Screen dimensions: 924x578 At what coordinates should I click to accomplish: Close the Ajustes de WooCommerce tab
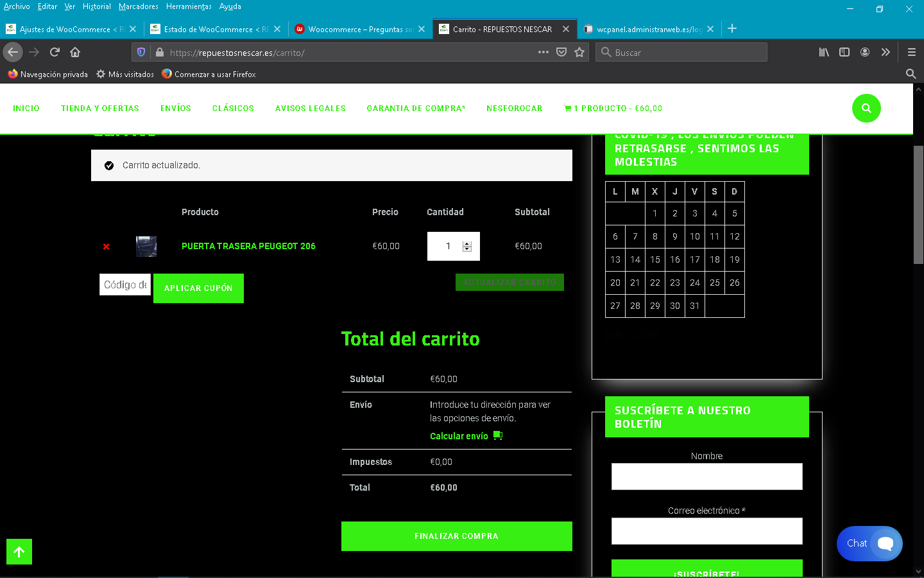pyautogui.click(x=133, y=29)
